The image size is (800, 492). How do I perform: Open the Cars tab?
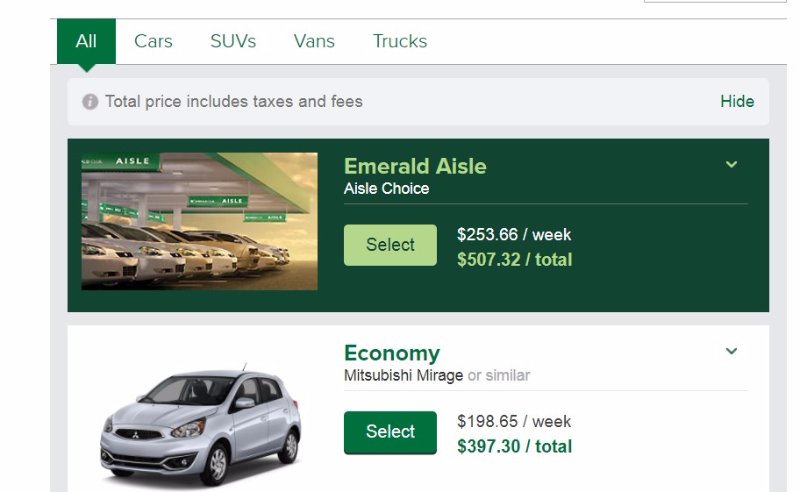click(x=153, y=41)
